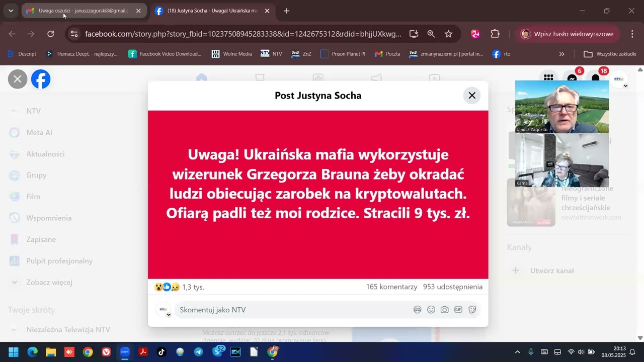Click the 'Wpisz hasło wielowyrazowe' profile button
This screenshot has width=644, height=362.
point(570,34)
